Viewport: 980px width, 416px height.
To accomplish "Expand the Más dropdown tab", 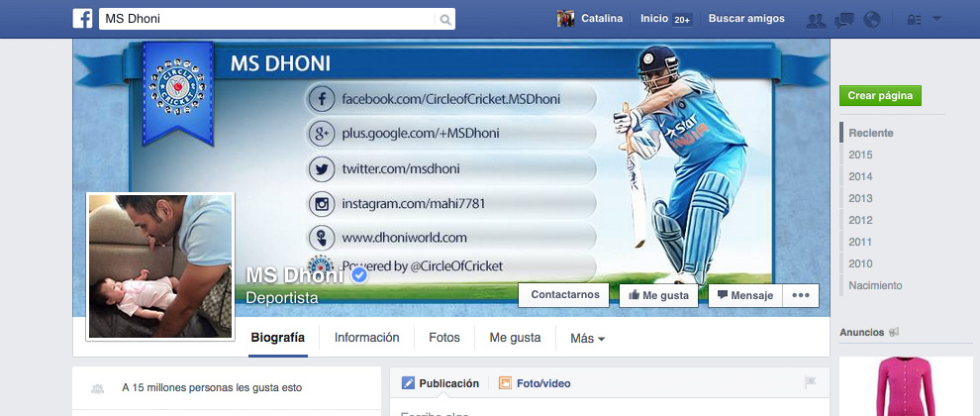I will click(587, 339).
